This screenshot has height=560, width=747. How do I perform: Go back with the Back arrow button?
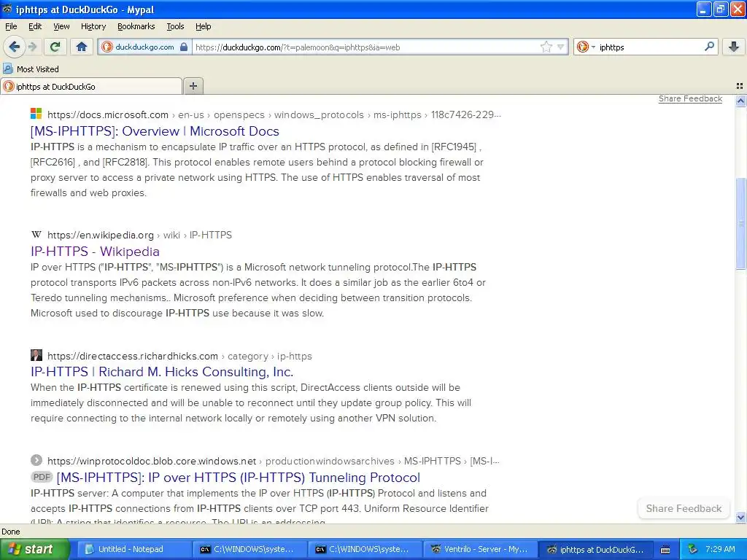click(14, 47)
